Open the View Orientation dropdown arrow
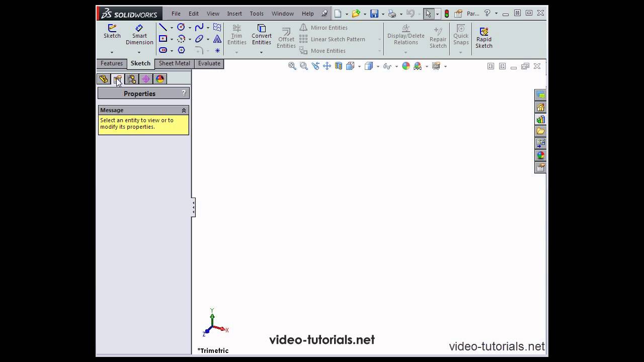This screenshot has width=644, height=362. [359, 66]
